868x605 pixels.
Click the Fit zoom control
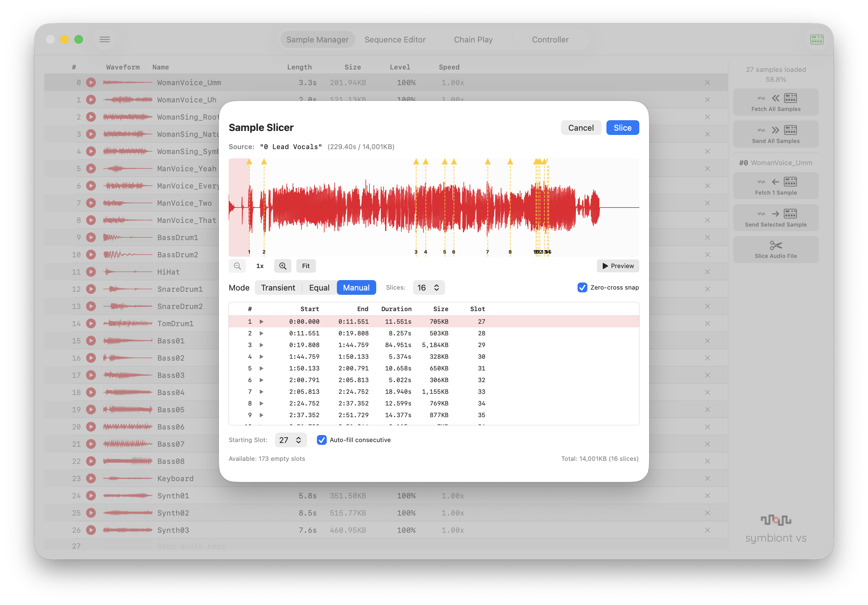tap(306, 266)
